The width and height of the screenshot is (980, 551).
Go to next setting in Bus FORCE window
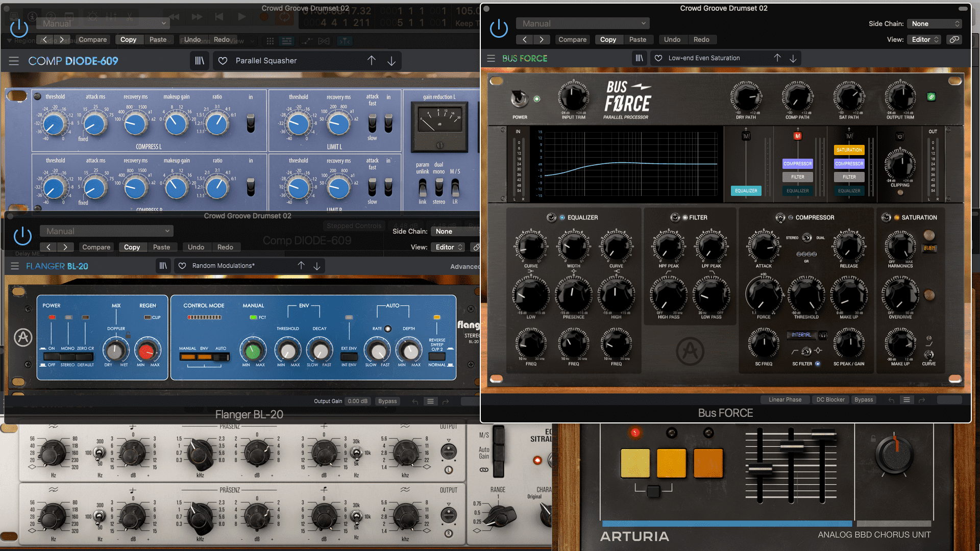click(542, 39)
